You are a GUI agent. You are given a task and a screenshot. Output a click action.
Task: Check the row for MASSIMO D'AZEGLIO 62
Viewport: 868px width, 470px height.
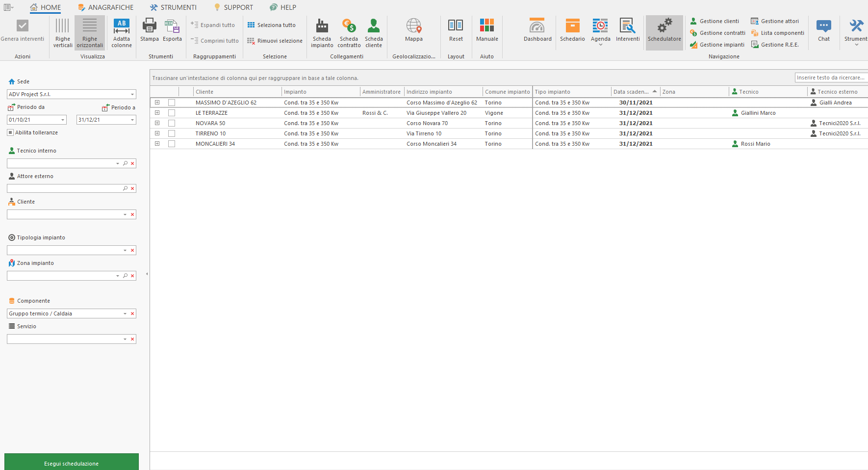pyautogui.click(x=172, y=103)
